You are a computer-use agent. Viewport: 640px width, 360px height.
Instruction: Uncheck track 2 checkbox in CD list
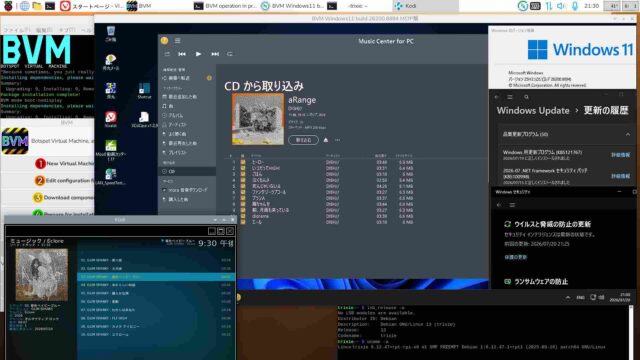(x=243, y=168)
